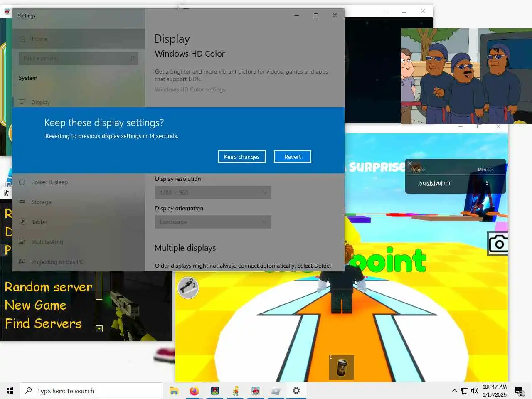Click Keep changes in display dialog
Image resolution: width=532 pixels, height=399 pixels.
241,157
